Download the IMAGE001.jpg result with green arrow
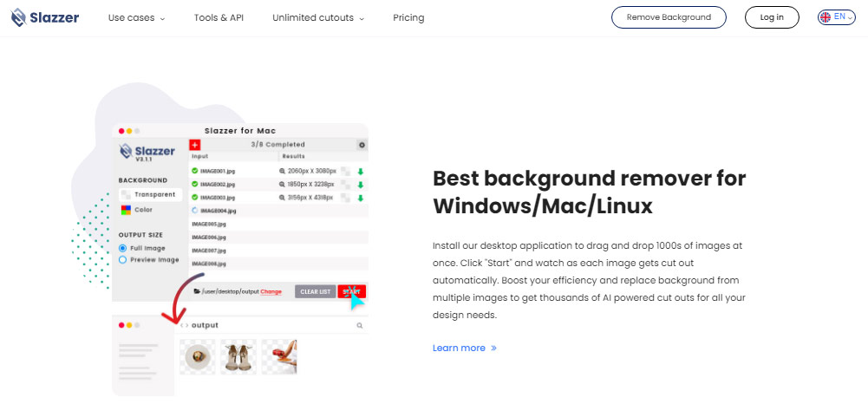 [x=361, y=171]
